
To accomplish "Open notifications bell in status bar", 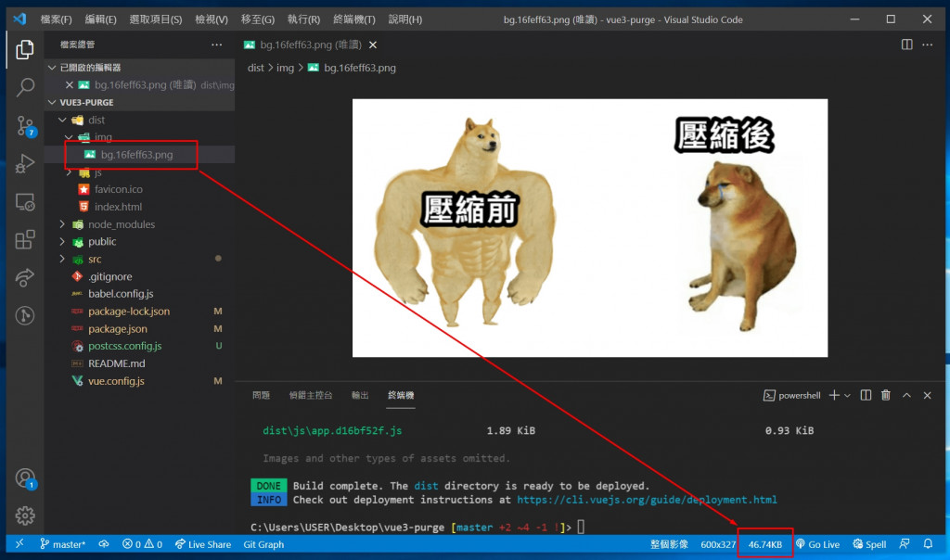I will pyautogui.click(x=928, y=544).
